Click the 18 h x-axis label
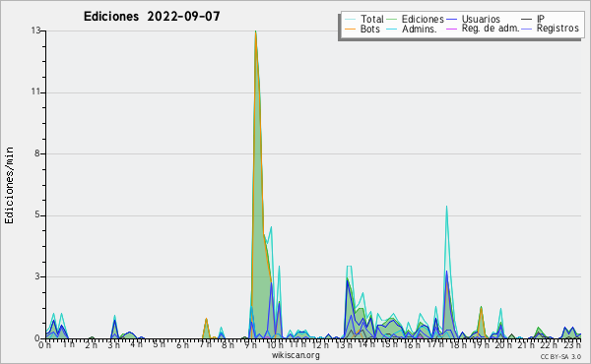The height and width of the screenshot is (364, 591). click(458, 345)
